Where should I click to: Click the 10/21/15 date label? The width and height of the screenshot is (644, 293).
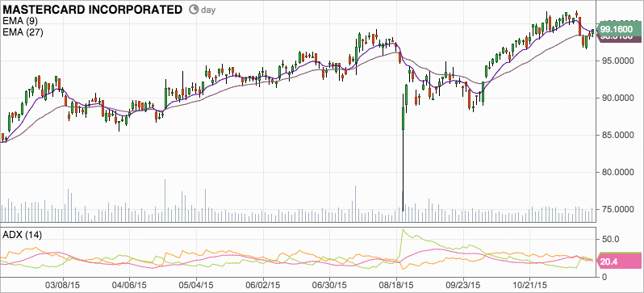point(529,285)
